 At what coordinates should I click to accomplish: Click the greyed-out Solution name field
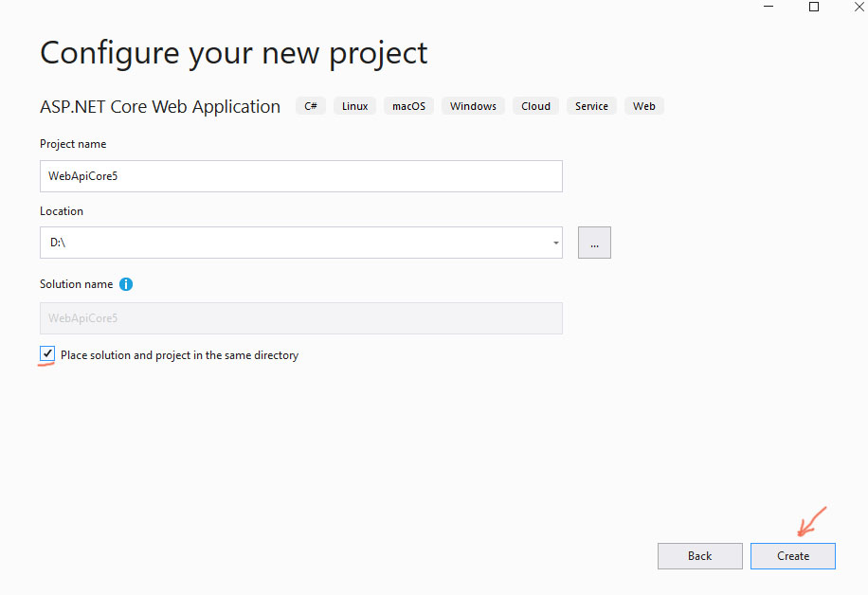click(300, 318)
